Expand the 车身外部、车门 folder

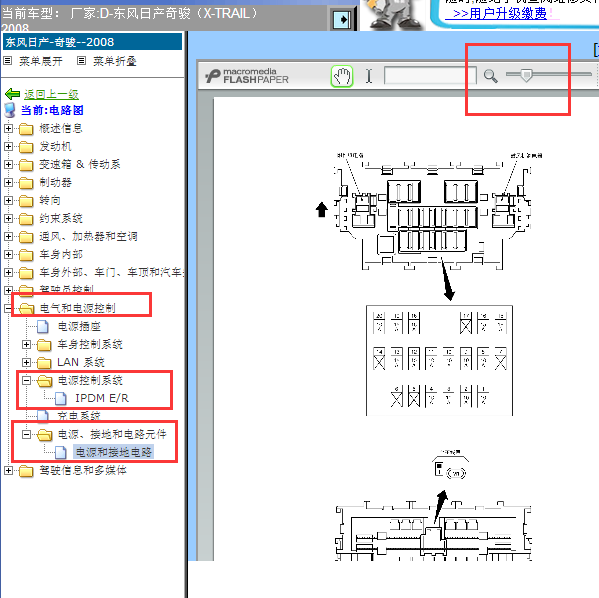(8, 272)
